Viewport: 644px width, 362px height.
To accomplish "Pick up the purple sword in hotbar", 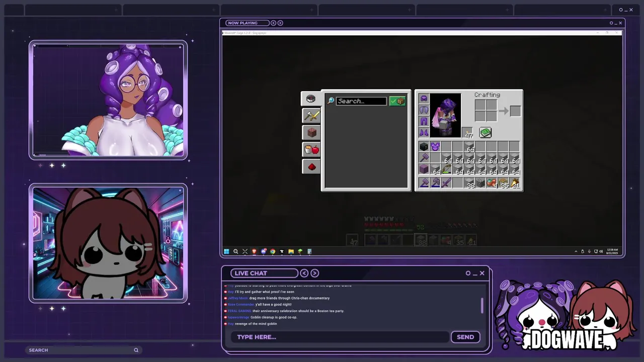I will point(447,184).
